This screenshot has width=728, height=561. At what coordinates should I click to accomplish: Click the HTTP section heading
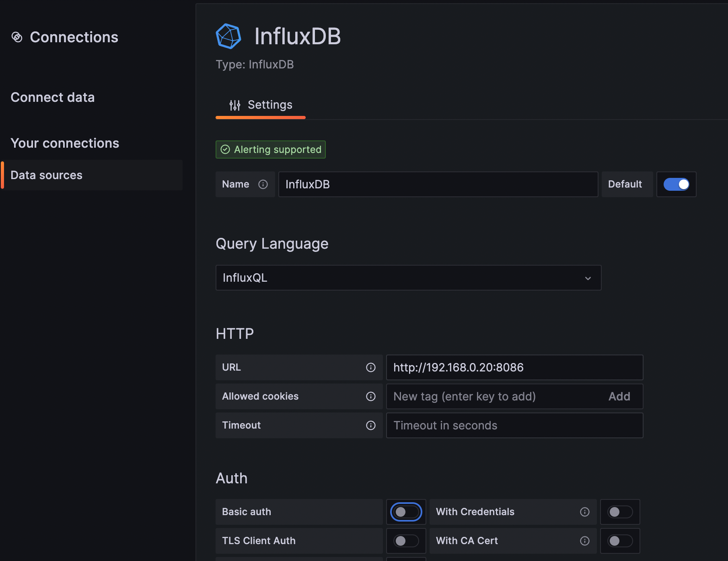pos(235,334)
